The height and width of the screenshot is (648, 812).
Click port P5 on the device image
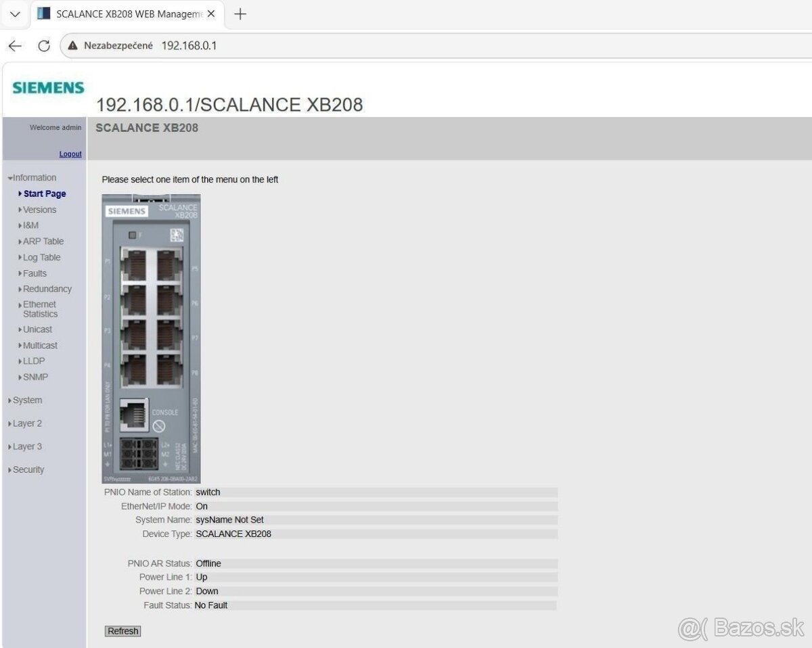click(169, 264)
